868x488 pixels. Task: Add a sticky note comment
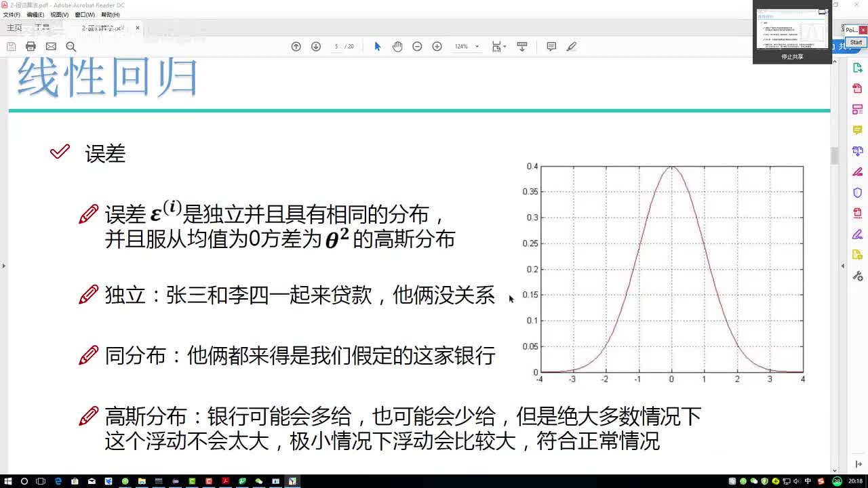551,46
